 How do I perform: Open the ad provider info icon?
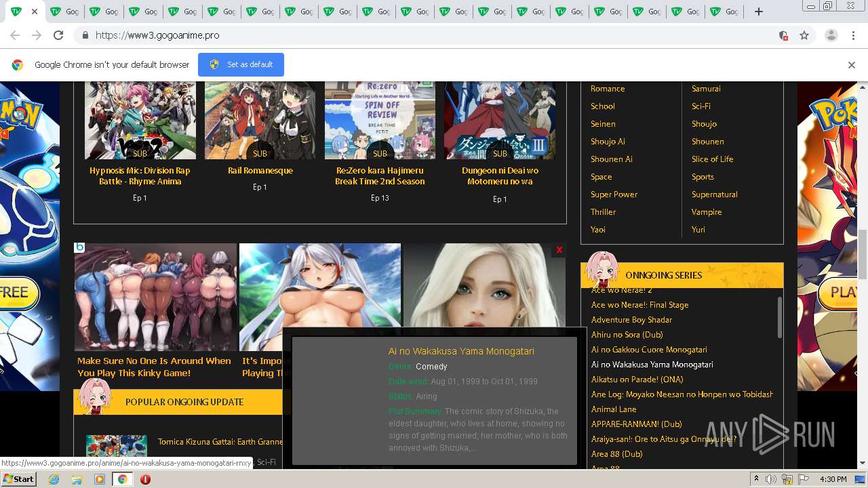tap(79, 247)
